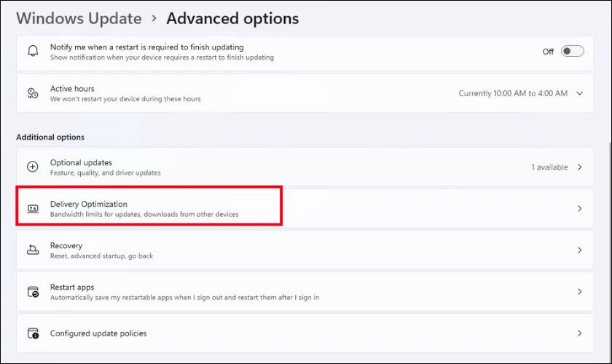Click the Optional updates plus icon
612x364 pixels.
point(33,167)
